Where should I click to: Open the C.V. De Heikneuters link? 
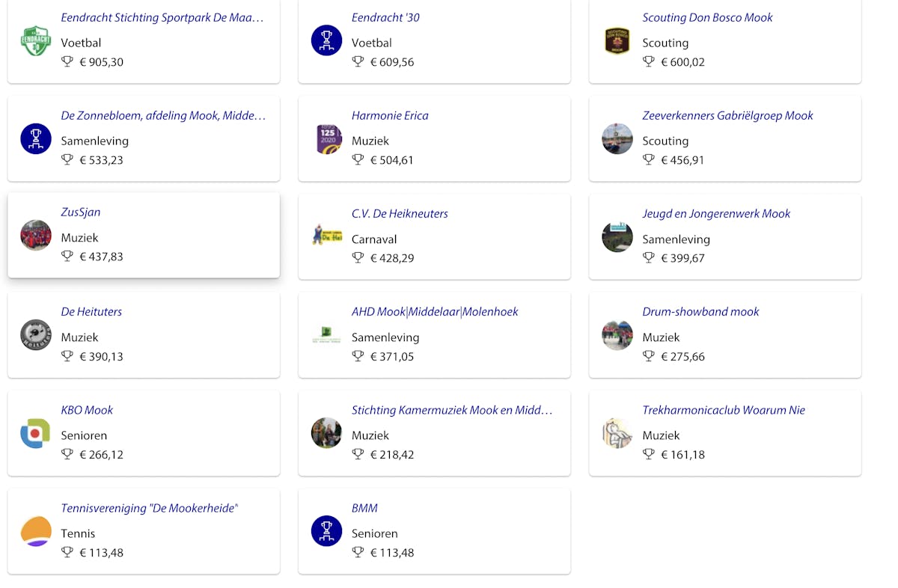click(400, 214)
